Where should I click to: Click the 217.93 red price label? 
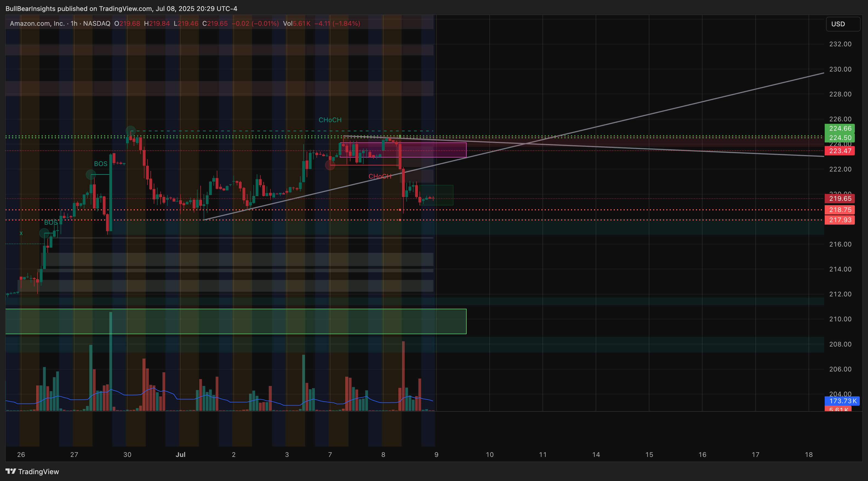click(x=839, y=220)
